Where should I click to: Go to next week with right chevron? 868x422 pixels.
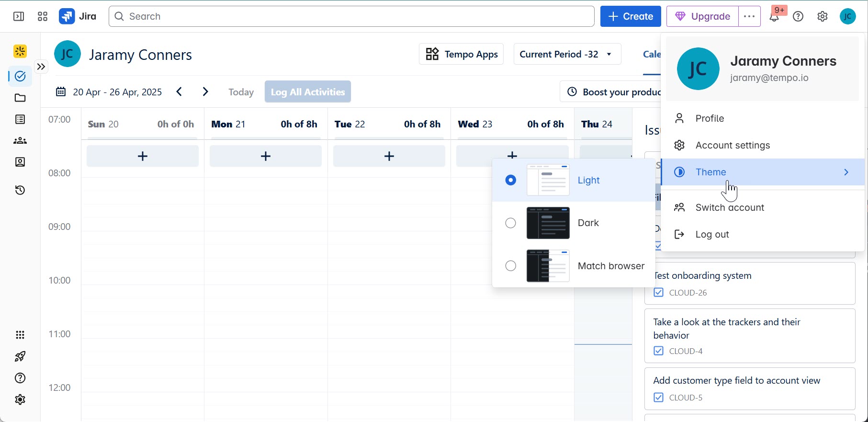(205, 92)
